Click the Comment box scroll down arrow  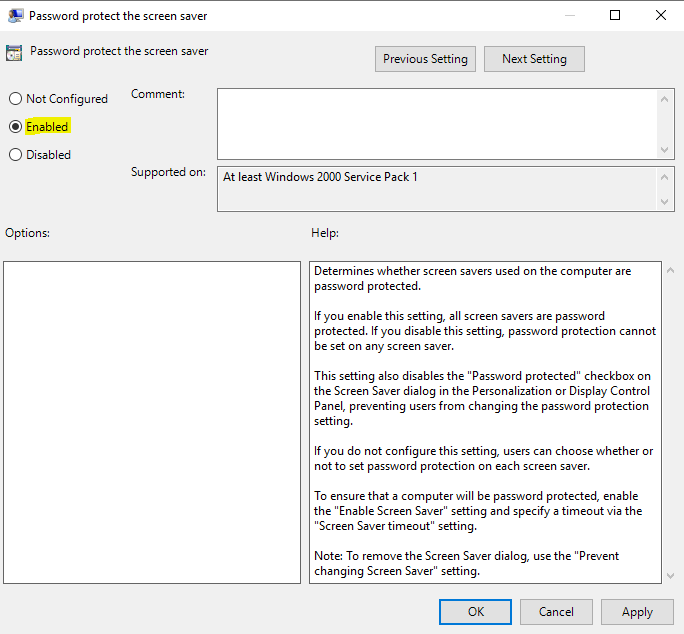tap(666, 149)
